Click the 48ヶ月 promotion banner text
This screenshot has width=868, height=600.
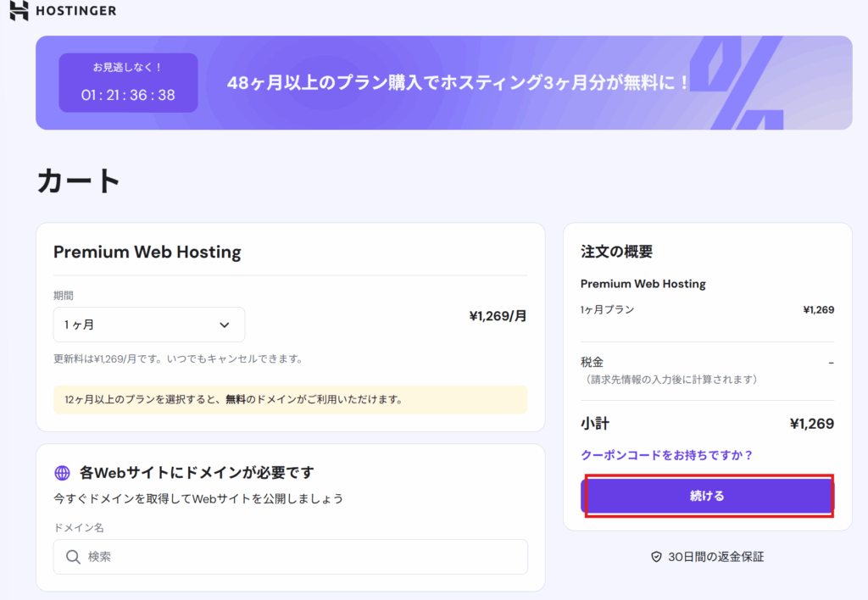(459, 83)
